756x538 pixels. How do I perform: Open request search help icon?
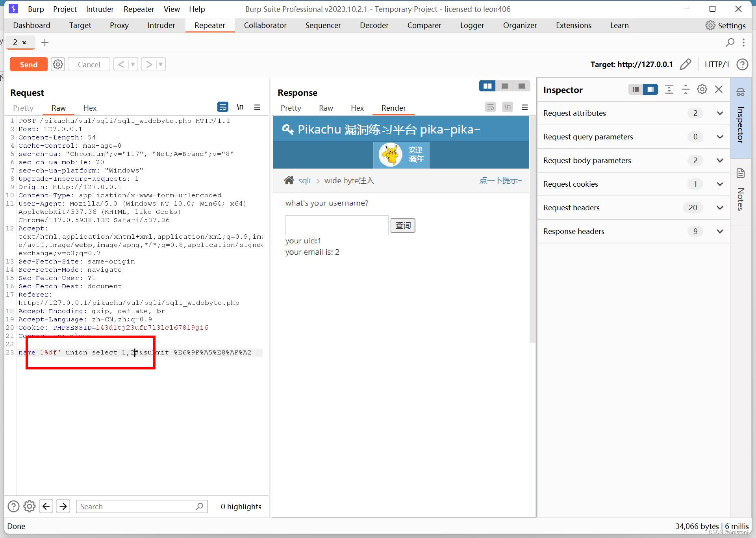pyautogui.click(x=13, y=506)
